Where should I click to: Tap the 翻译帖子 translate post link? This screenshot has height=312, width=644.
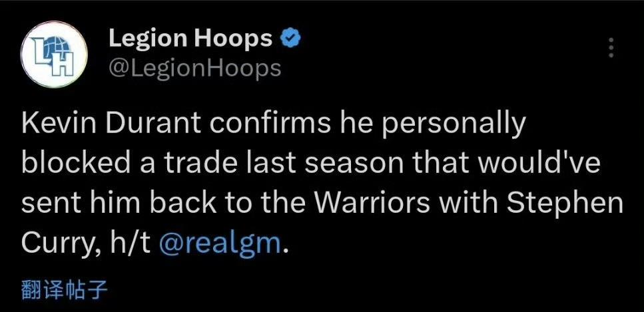coord(65,290)
